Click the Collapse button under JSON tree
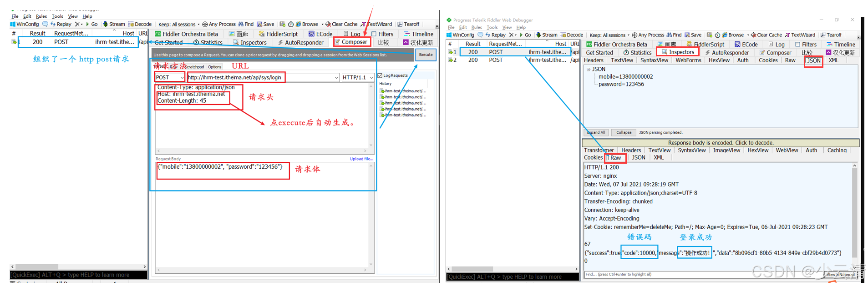Image resolution: width=868 pixels, height=286 pixels. 624,133
